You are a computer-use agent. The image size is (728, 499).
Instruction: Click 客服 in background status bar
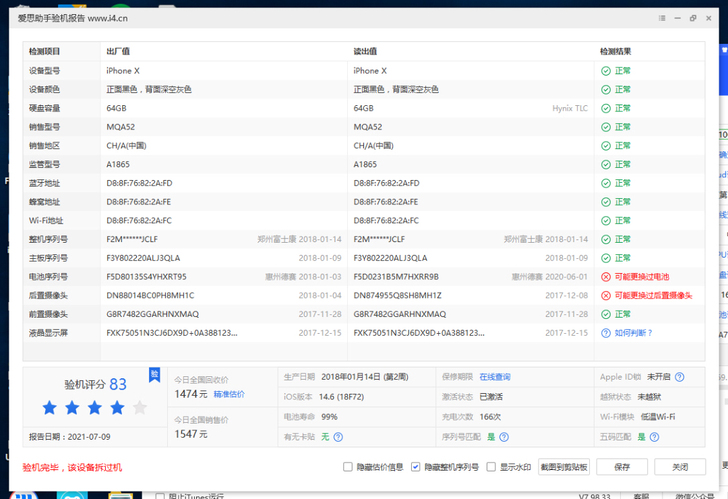641,496
